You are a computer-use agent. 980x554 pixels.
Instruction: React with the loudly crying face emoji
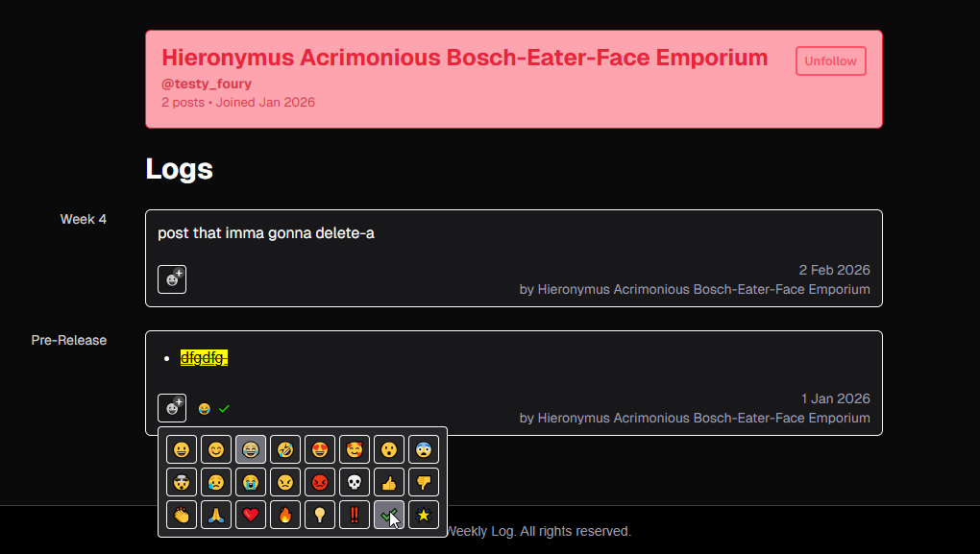(251, 482)
